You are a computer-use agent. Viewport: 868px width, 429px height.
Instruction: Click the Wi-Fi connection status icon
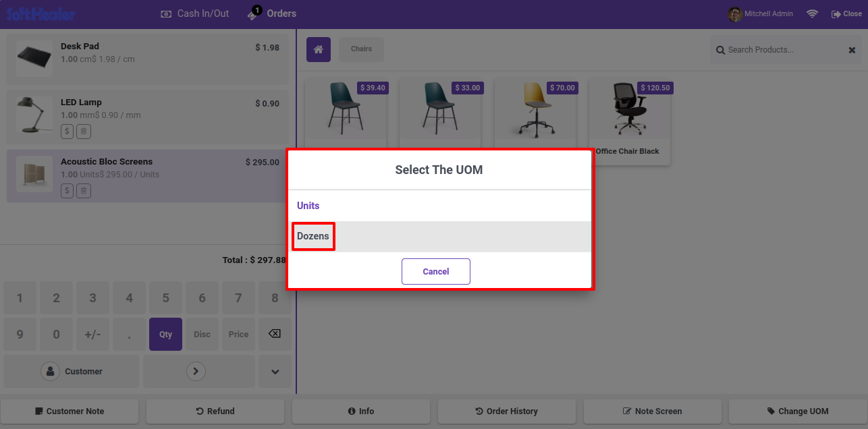(812, 13)
